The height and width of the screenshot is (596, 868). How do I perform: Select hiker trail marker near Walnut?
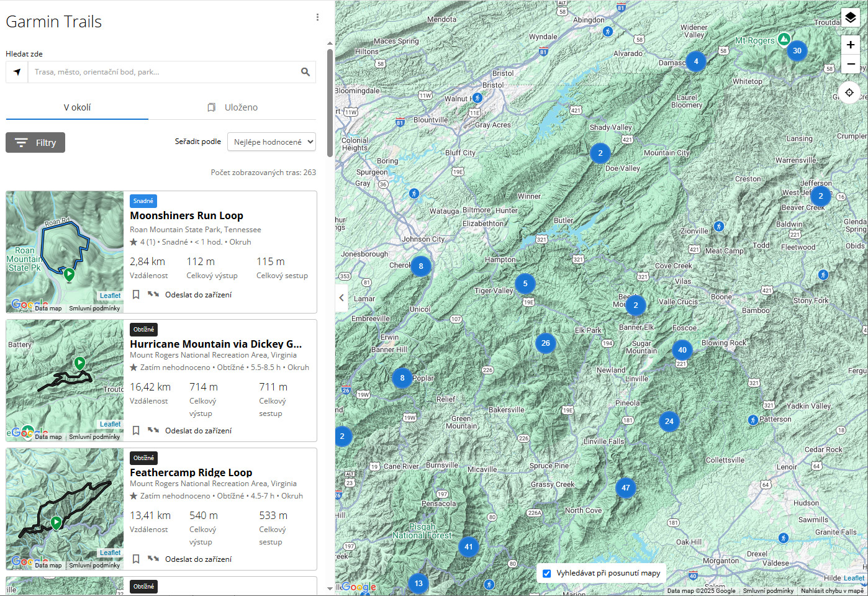pyautogui.click(x=477, y=97)
